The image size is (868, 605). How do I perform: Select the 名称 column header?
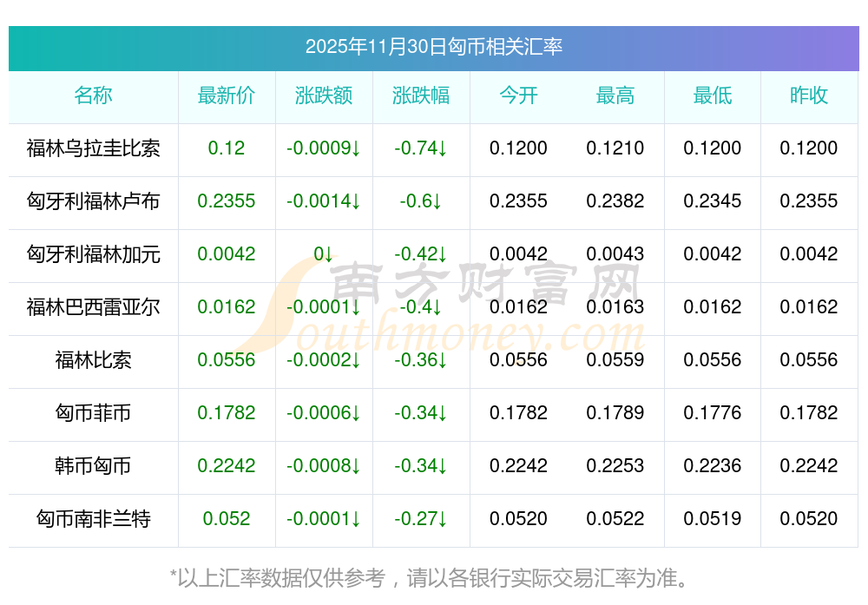[x=93, y=96]
